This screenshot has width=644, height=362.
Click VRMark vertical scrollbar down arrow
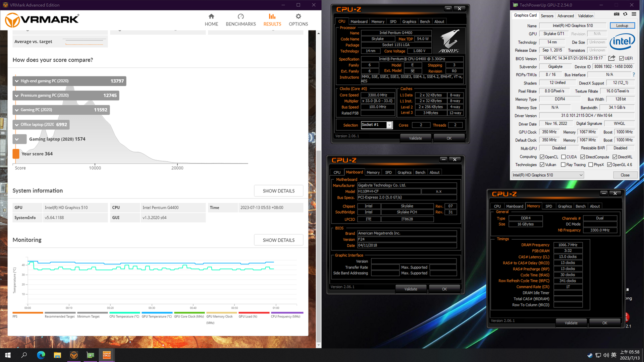318,345
